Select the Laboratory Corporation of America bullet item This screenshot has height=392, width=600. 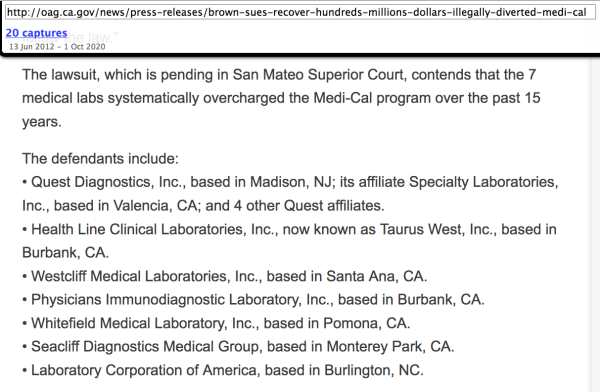223,370
